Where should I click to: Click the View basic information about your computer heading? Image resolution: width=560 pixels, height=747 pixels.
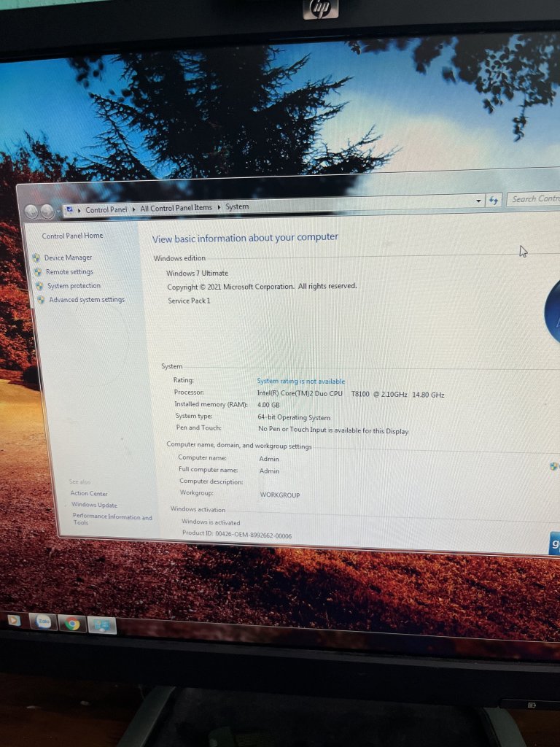245,238
